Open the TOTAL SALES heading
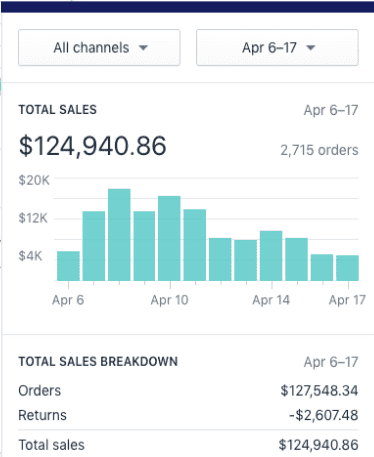 click(58, 110)
